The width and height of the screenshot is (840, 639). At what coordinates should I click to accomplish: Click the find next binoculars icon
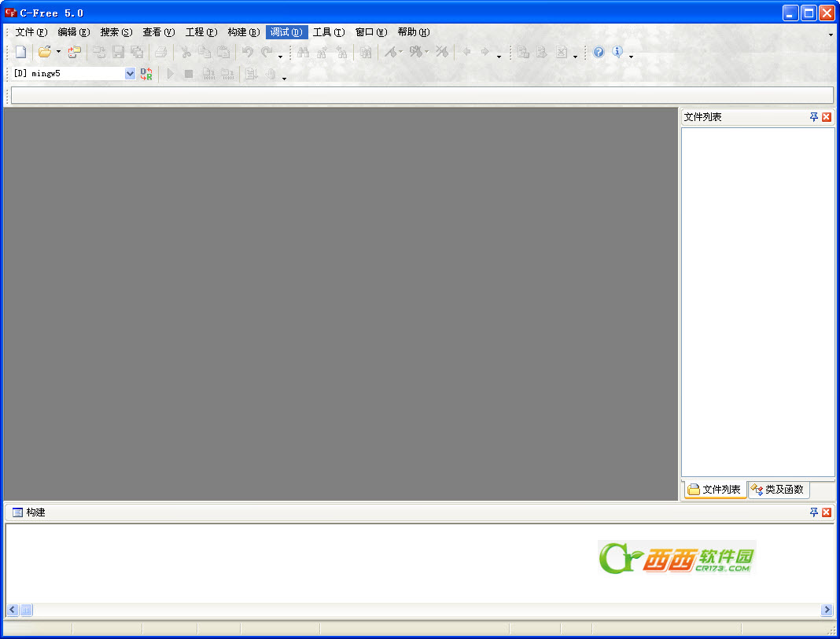pos(322,52)
